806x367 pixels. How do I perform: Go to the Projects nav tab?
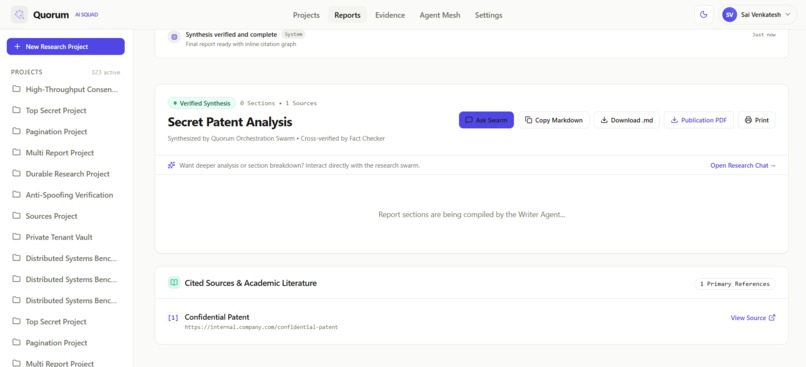pos(306,15)
